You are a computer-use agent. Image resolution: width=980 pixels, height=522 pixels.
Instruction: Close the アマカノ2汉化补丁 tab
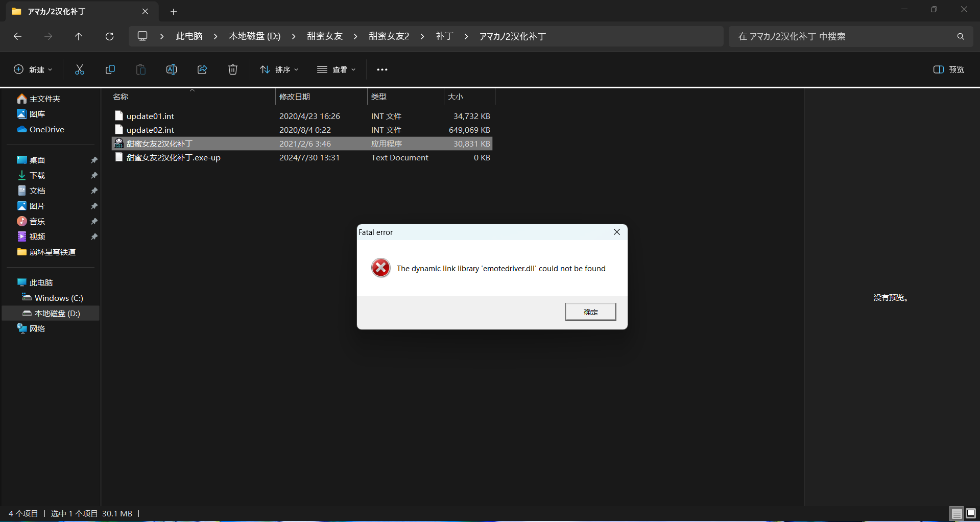click(145, 11)
